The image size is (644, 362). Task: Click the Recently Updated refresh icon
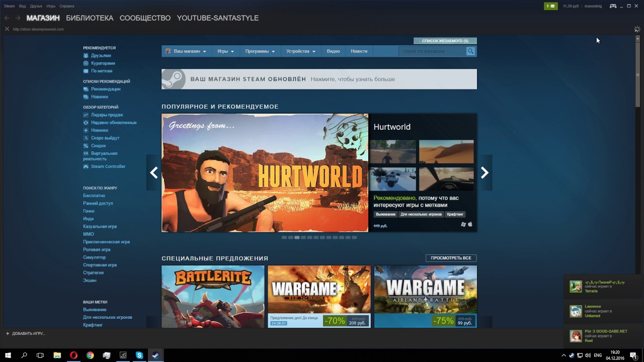pyautogui.click(x=86, y=123)
